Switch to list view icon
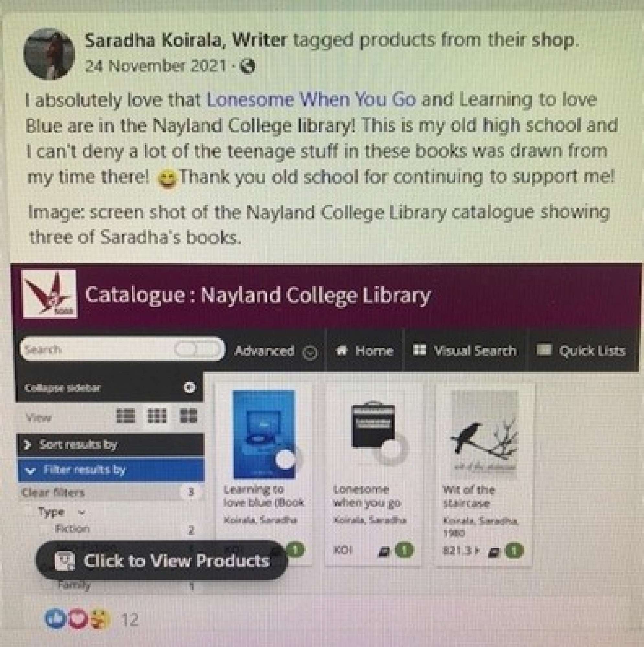The image size is (644, 647). click(126, 416)
